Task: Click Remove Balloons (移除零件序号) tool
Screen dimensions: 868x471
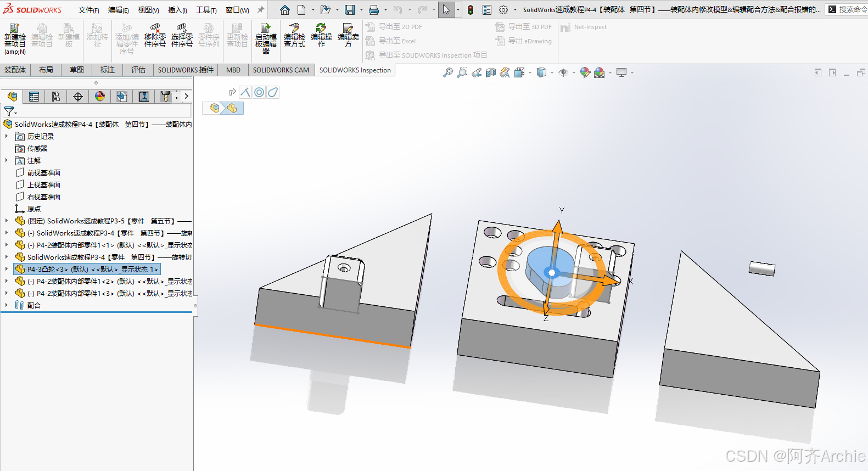Action: point(155,36)
